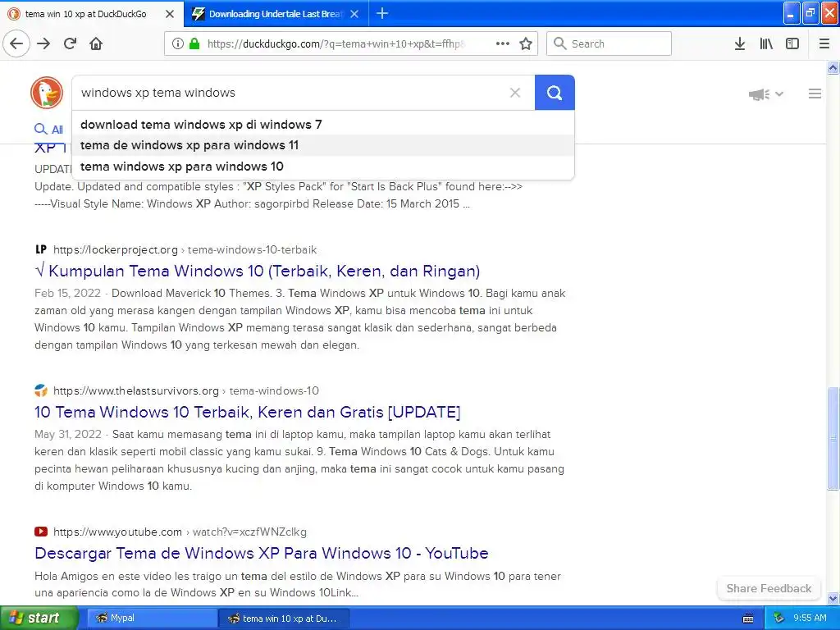The width and height of the screenshot is (840, 630).
Task: Click the Share Feedback button
Action: 769,588
